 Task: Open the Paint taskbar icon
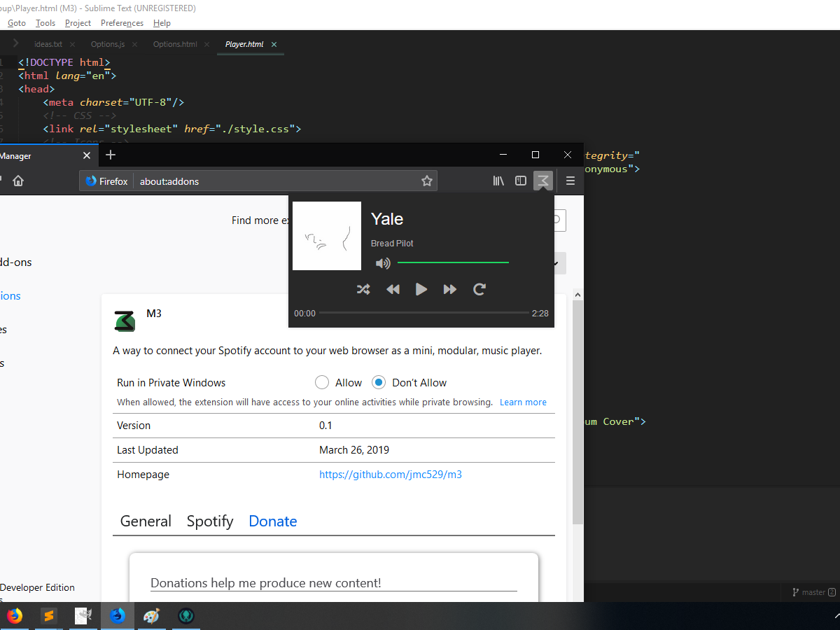[151, 616]
